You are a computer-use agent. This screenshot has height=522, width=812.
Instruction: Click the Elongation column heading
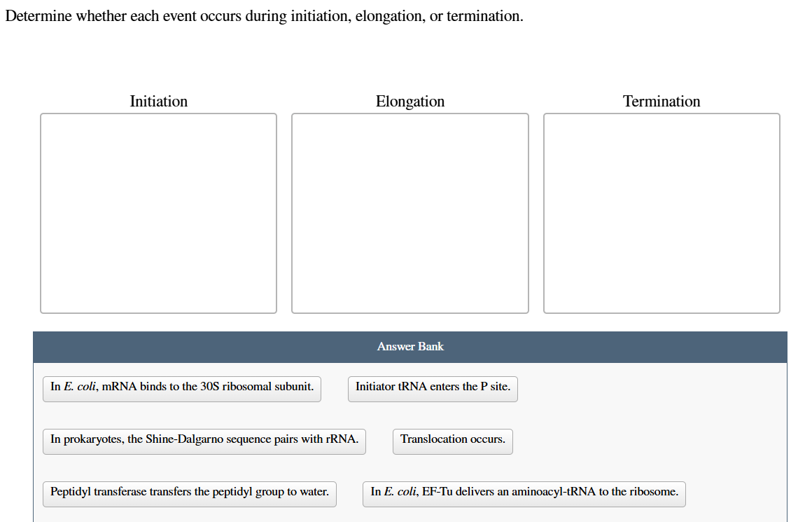(x=409, y=101)
